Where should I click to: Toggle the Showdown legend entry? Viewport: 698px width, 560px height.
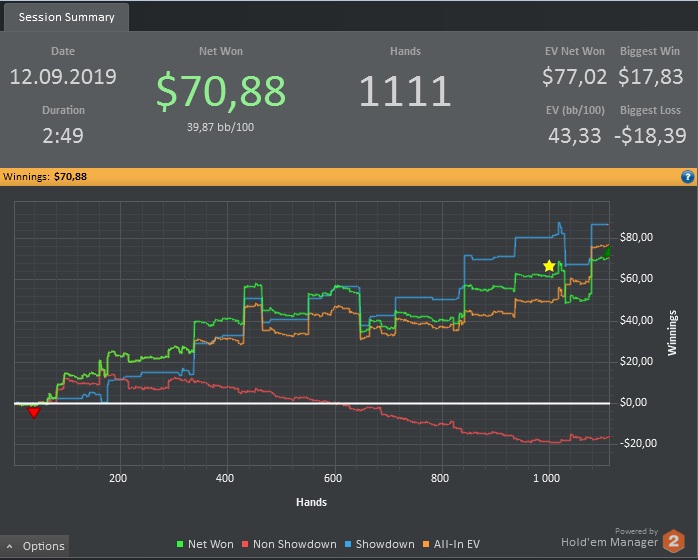click(x=379, y=544)
